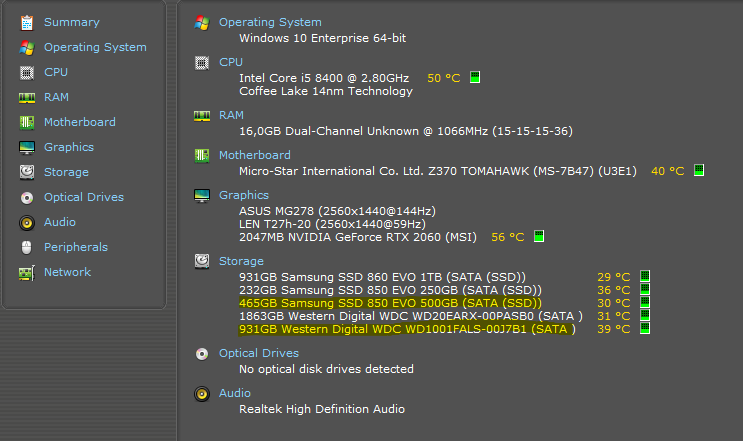
Task: Click the Network icon in sidebar
Action: (x=27, y=272)
